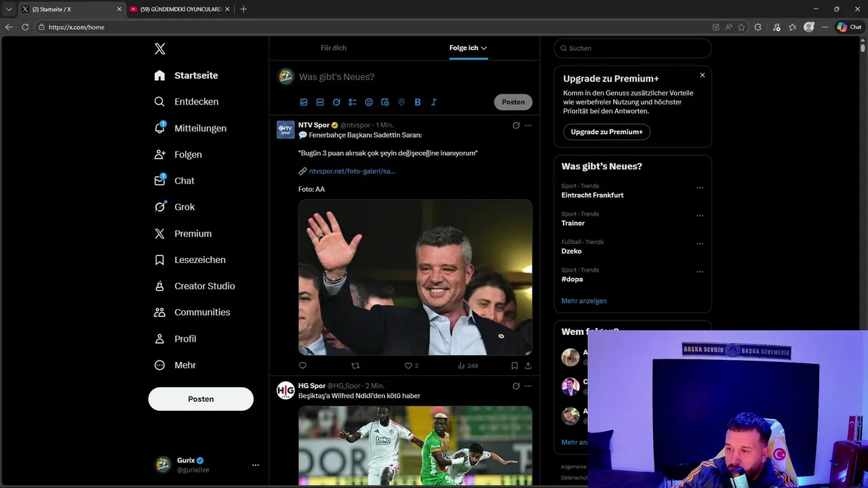Open the ntvspor.net foto-galeri link

[352, 171]
